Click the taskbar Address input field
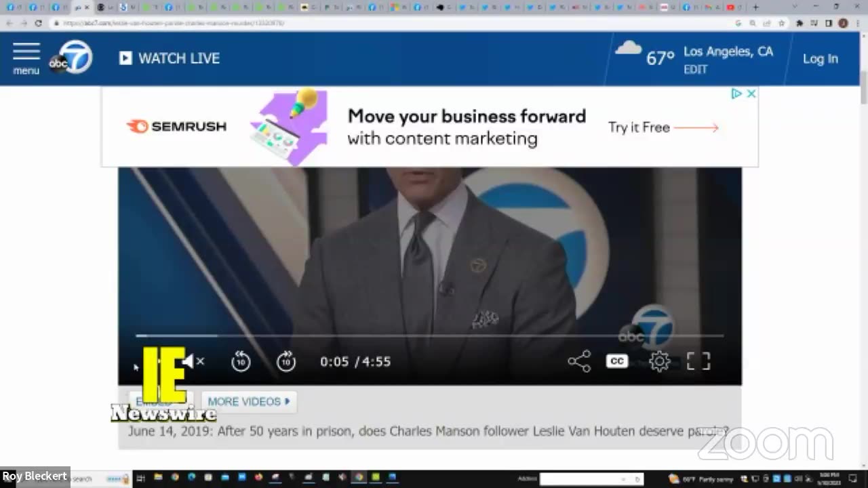This screenshot has height=488, width=868. coord(591,479)
